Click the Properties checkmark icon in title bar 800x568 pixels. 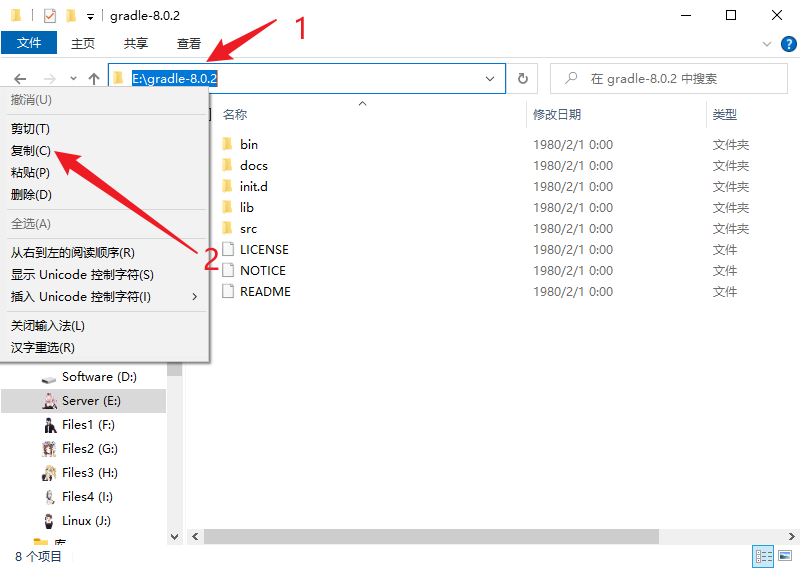49,16
